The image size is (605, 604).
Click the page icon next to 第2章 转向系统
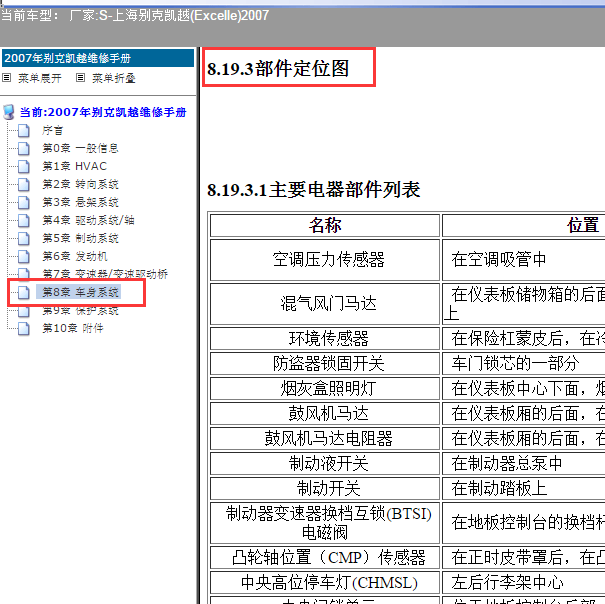24,184
